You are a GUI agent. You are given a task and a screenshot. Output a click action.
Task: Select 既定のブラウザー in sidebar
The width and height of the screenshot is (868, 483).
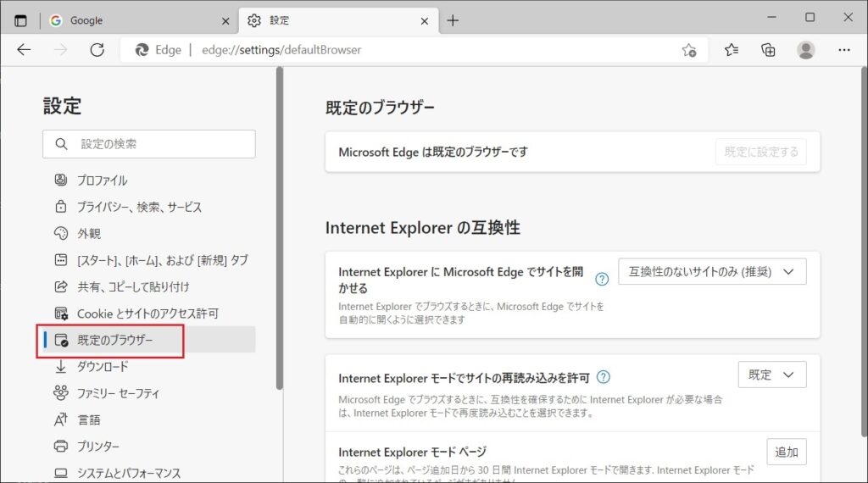(149, 340)
